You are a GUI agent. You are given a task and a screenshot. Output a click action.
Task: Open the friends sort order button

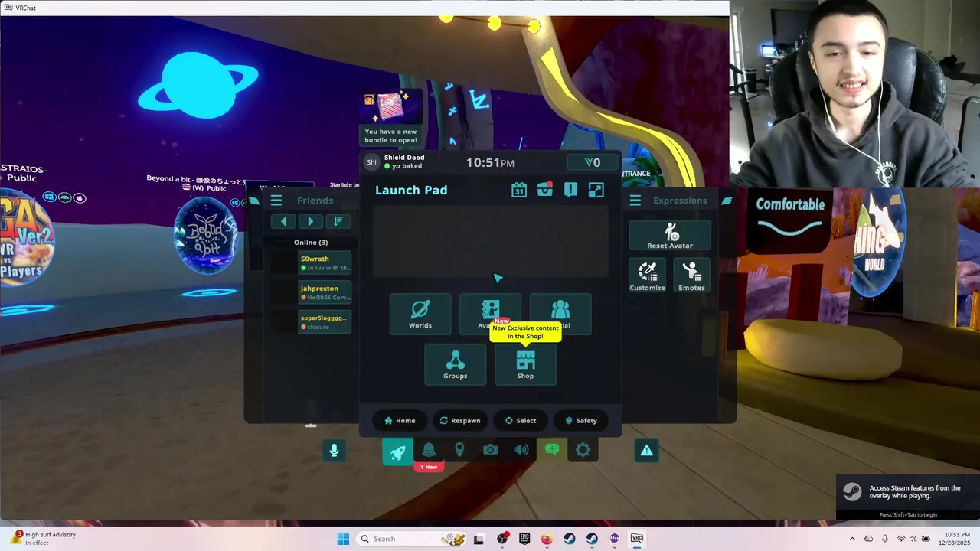tap(338, 221)
